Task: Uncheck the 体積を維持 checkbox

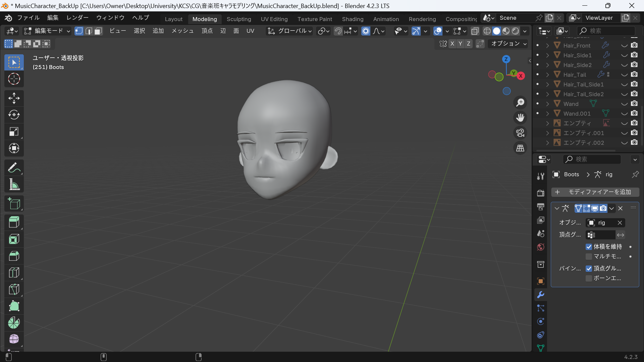Action: click(589, 247)
